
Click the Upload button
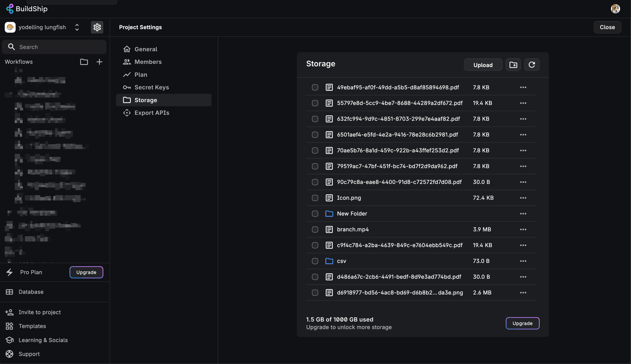483,65
